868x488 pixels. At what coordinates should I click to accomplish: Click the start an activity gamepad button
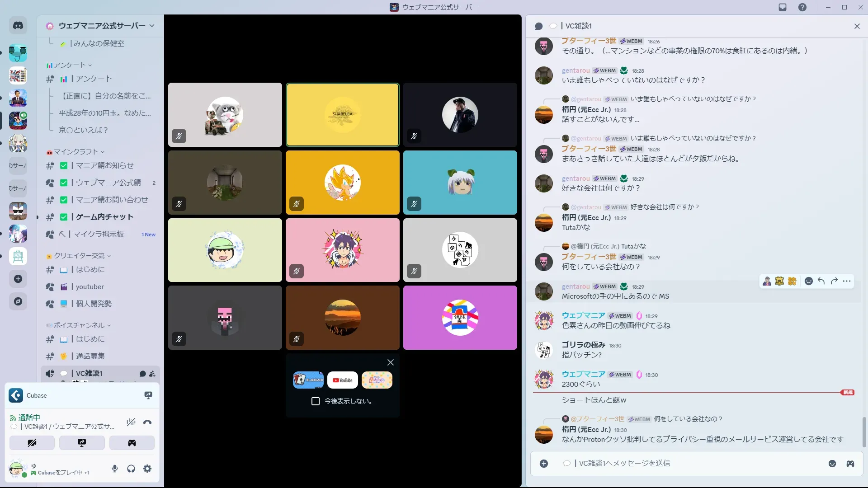coord(132,443)
